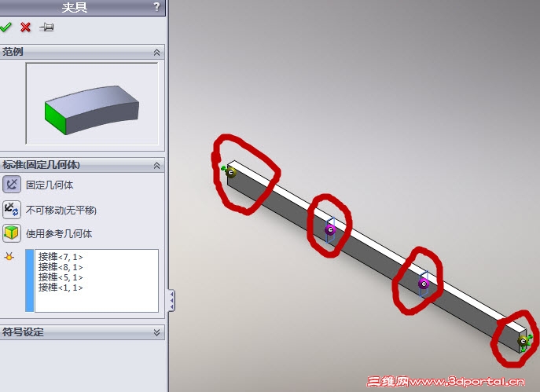The image size is (540, 392).
Task: Select the magenta joint near beam middle-left
Action: [330, 229]
